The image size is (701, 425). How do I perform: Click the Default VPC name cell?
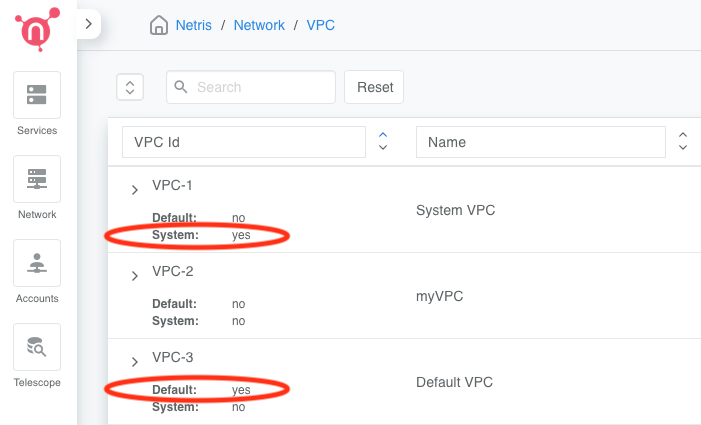pyautogui.click(x=454, y=382)
